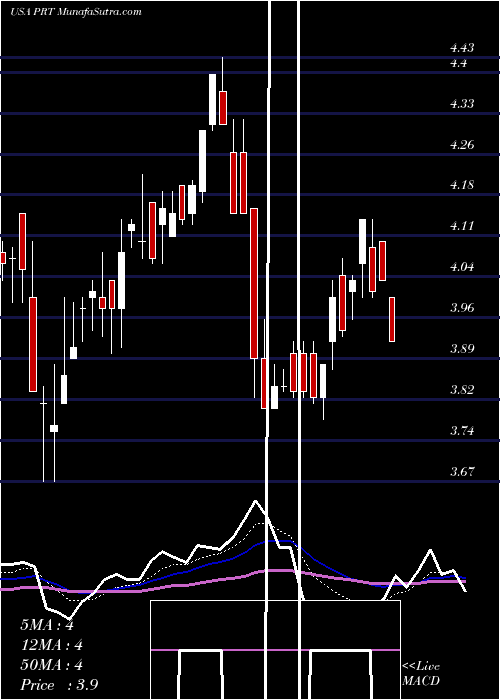Click the 4.04 price axis label
This screenshot has height=700, width=500.
(462, 267)
